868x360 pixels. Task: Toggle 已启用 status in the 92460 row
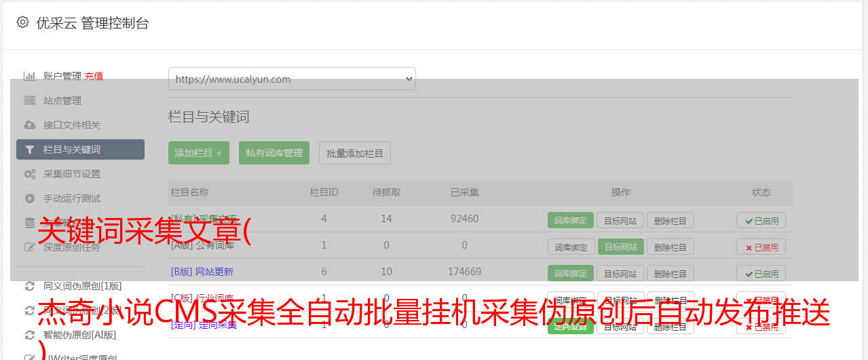[x=761, y=220]
